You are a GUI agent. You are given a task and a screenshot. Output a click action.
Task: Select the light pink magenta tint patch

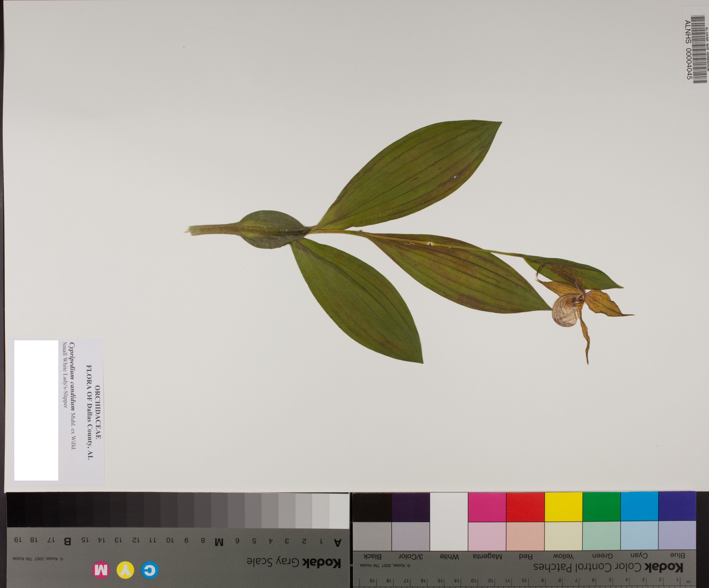click(x=487, y=536)
